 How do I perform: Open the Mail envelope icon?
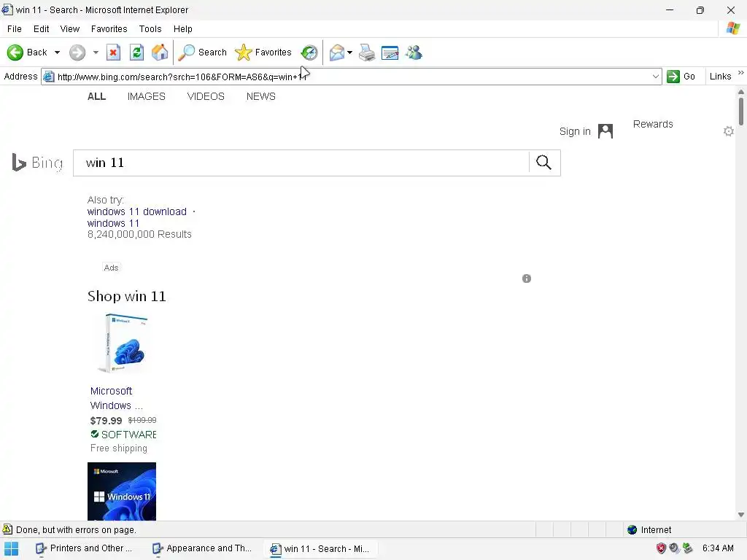(x=337, y=52)
